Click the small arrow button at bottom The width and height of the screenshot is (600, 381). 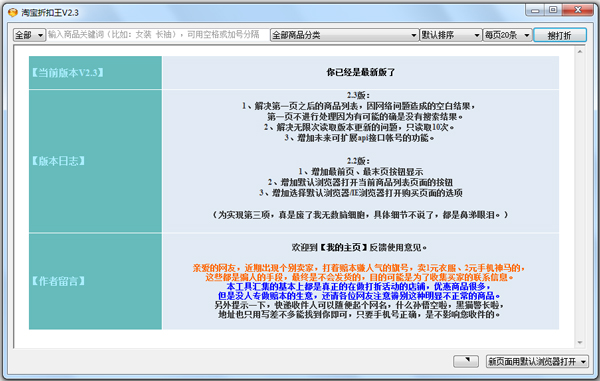tap(466, 361)
